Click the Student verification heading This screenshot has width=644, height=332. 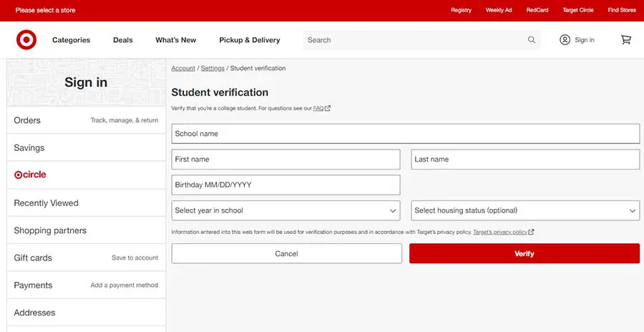coord(220,92)
